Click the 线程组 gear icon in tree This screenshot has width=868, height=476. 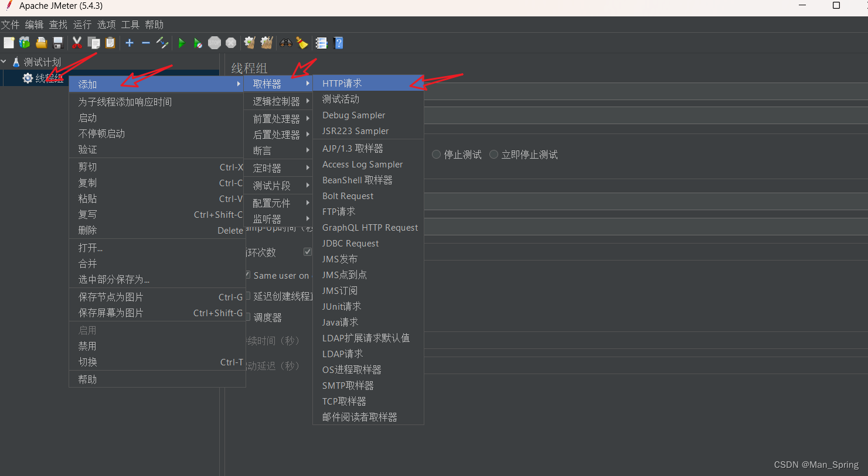[x=28, y=78]
